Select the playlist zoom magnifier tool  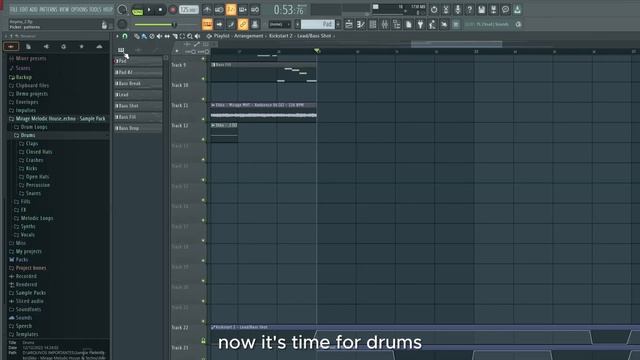point(190,36)
